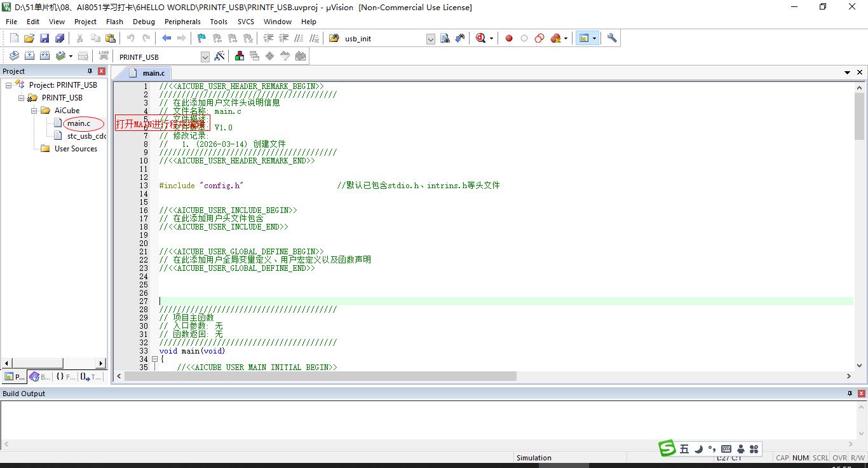Open Options for Target magic wand icon
868x468 pixels.
pyautogui.click(x=219, y=56)
